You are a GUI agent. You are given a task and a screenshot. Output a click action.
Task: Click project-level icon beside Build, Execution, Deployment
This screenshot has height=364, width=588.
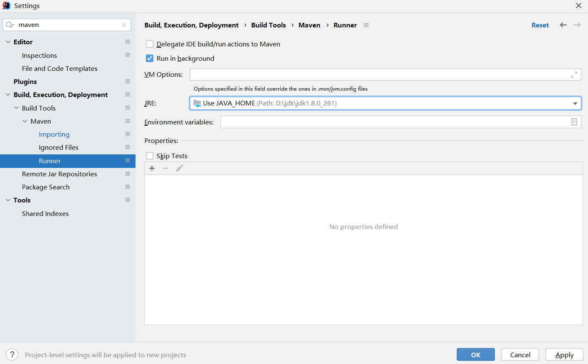(127, 95)
